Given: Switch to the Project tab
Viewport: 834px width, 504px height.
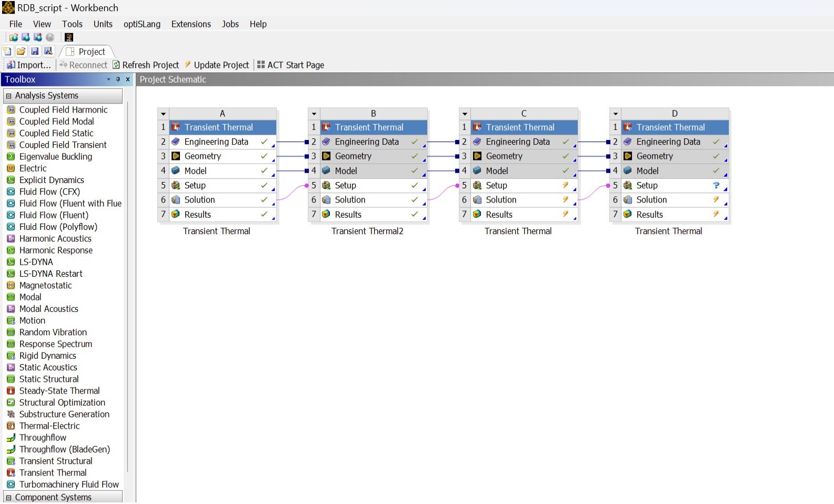Looking at the screenshot, I should point(86,52).
